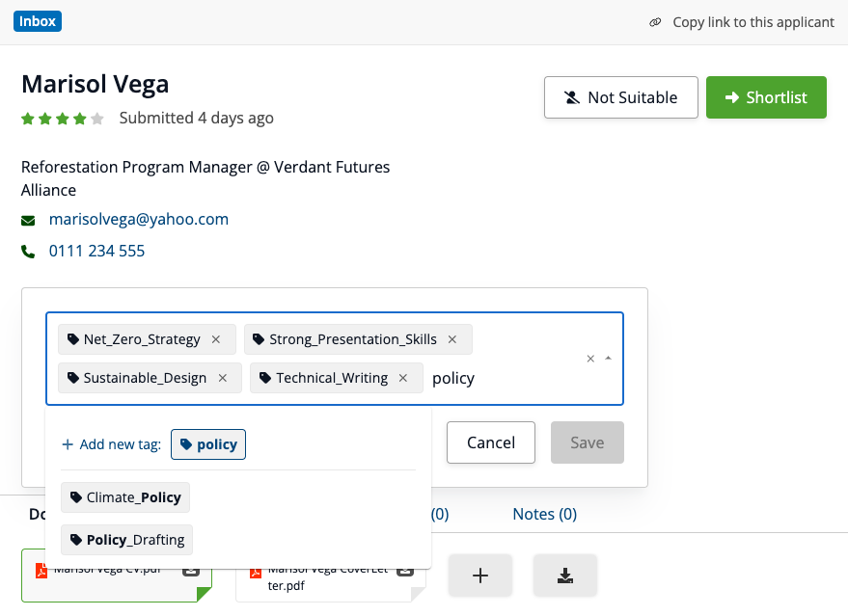Open the Notes (0) tab
Screen dimensions: 848x616
point(544,514)
